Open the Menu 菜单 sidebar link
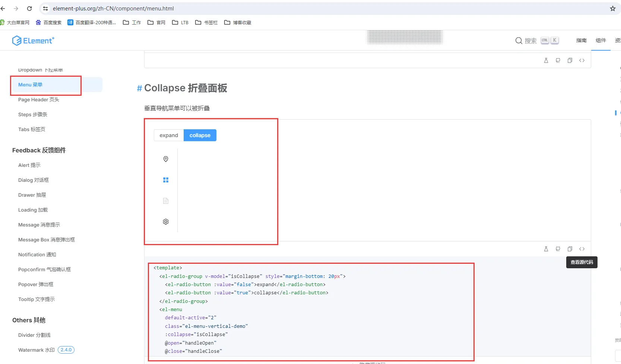621x364 pixels. pos(30,85)
